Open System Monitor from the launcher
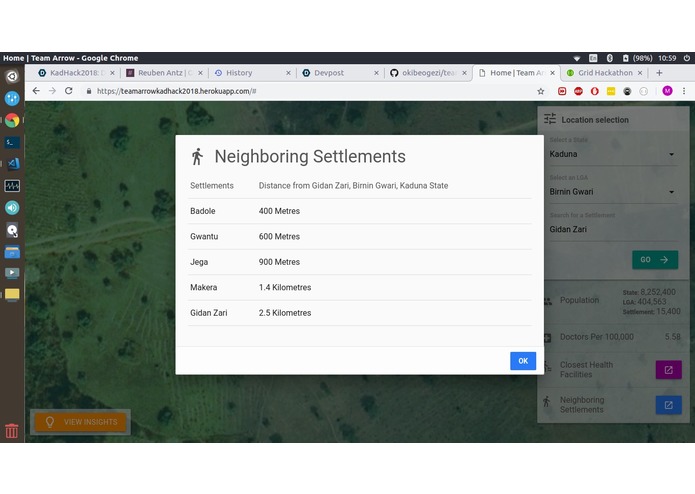 click(x=12, y=186)
